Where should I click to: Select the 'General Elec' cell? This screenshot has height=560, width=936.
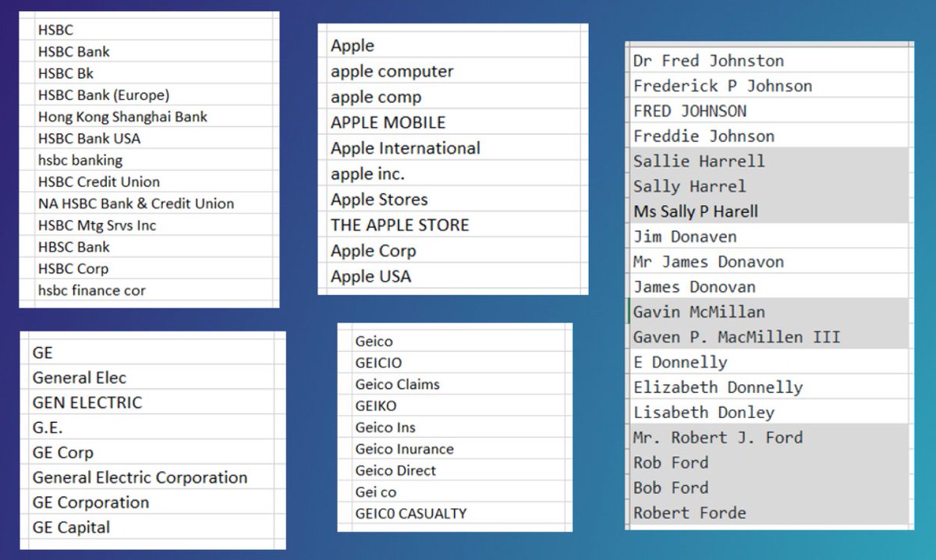(153, 378)
